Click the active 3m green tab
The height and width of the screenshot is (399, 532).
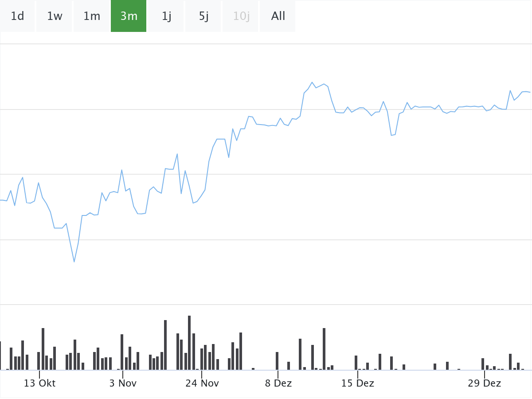click(x=129, y=16)
